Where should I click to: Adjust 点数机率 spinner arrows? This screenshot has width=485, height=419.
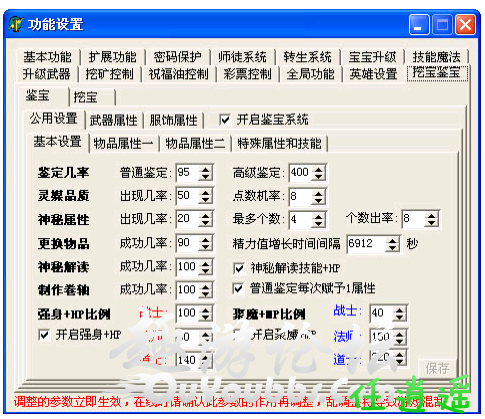[x=319, y=196]
